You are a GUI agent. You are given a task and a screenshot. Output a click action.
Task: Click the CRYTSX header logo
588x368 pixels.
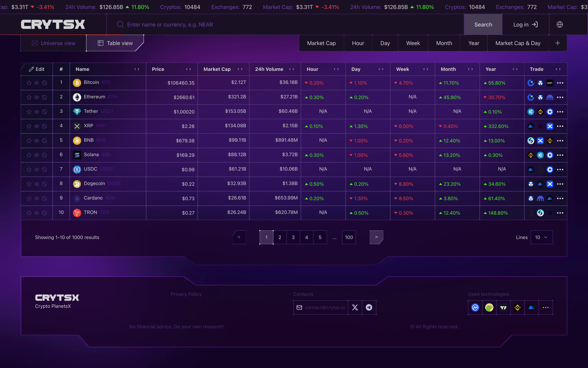click(x=53, y=25)
